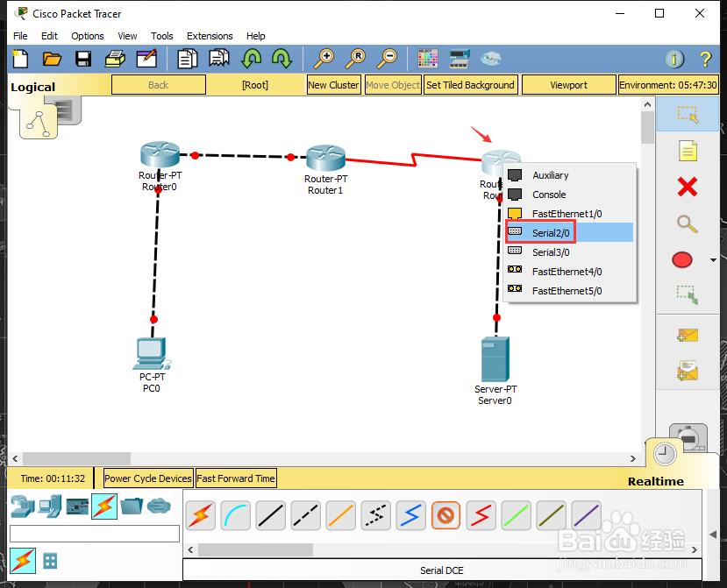Select the Serial2/0 interface
Viewport: 727px width, 588px height.
(570, 232)
